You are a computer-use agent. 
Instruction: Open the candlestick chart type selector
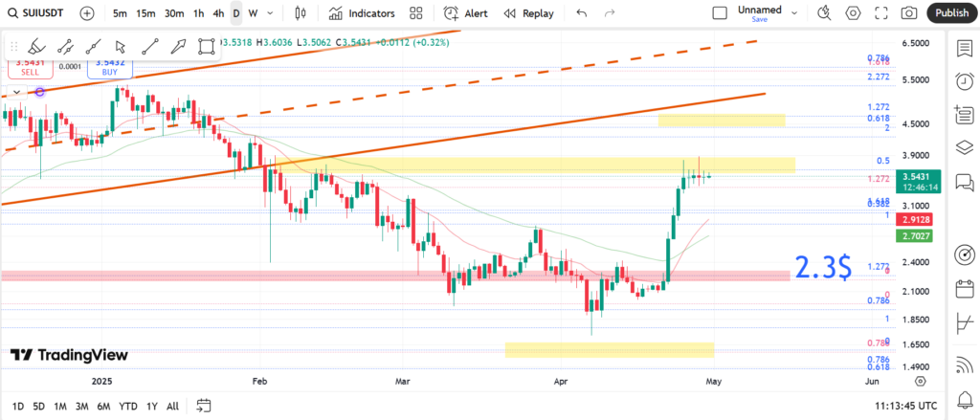(301, 13)
